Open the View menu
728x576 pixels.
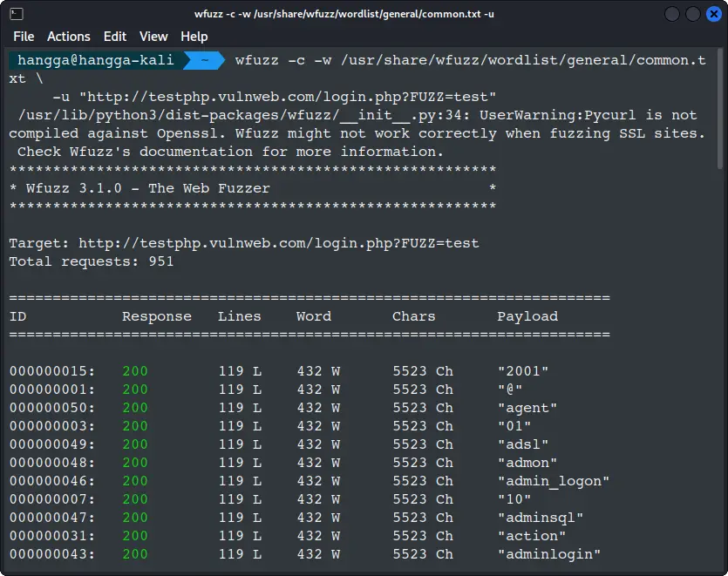click(153, 37)
